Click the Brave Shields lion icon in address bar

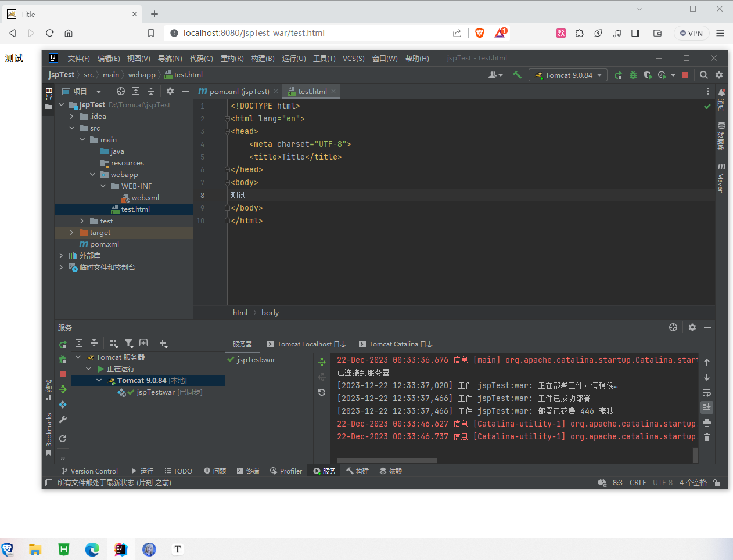(480, 33)
